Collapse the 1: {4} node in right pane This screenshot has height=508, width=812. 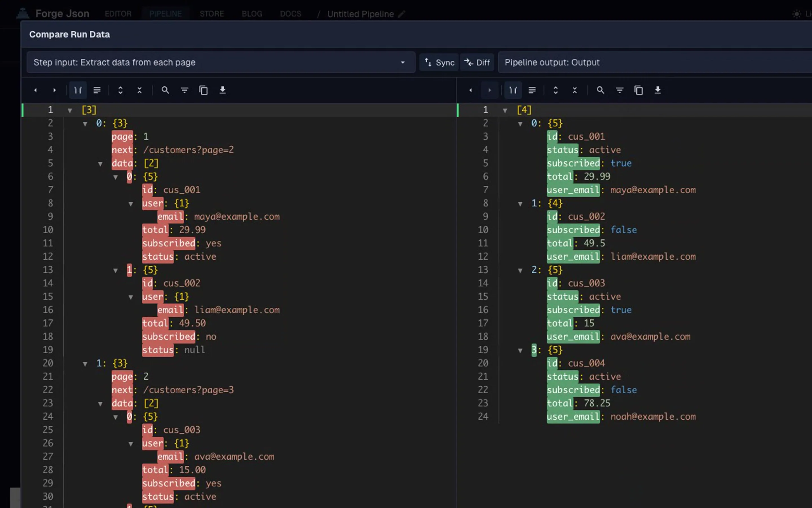(520, 203)
